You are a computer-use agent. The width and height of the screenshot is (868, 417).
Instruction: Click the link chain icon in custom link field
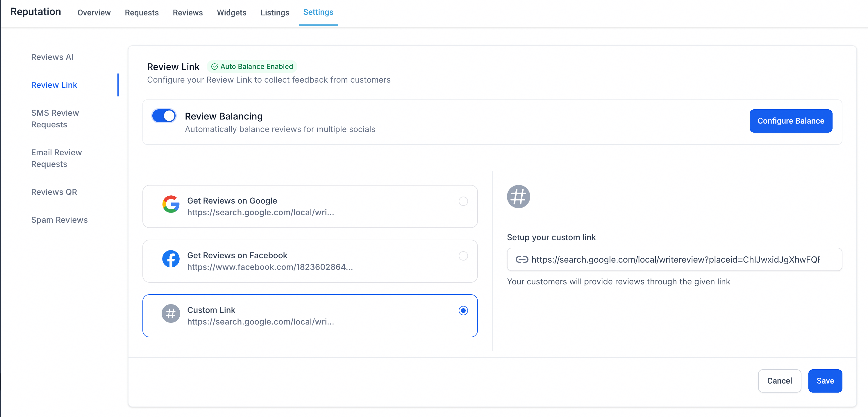(x=521, y=259)
